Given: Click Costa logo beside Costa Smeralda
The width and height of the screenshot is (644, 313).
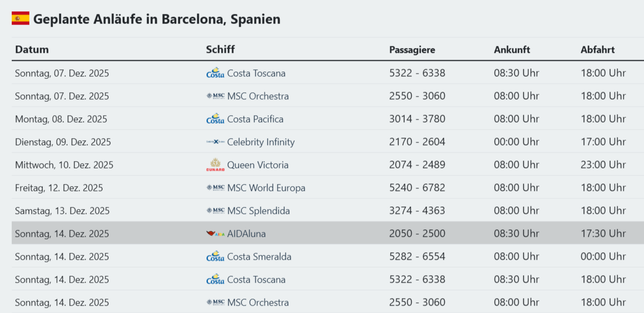Looking at the screenshot, I should click(215, 256).
